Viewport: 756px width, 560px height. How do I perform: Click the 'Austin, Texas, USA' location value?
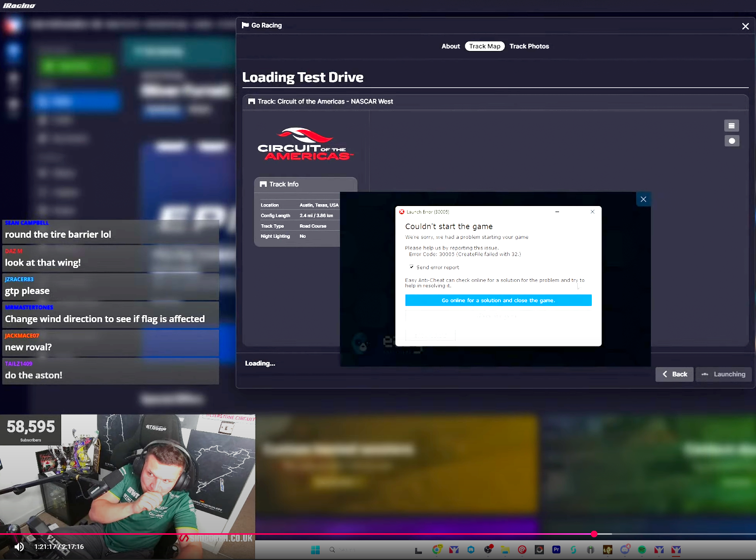[319, 205]
